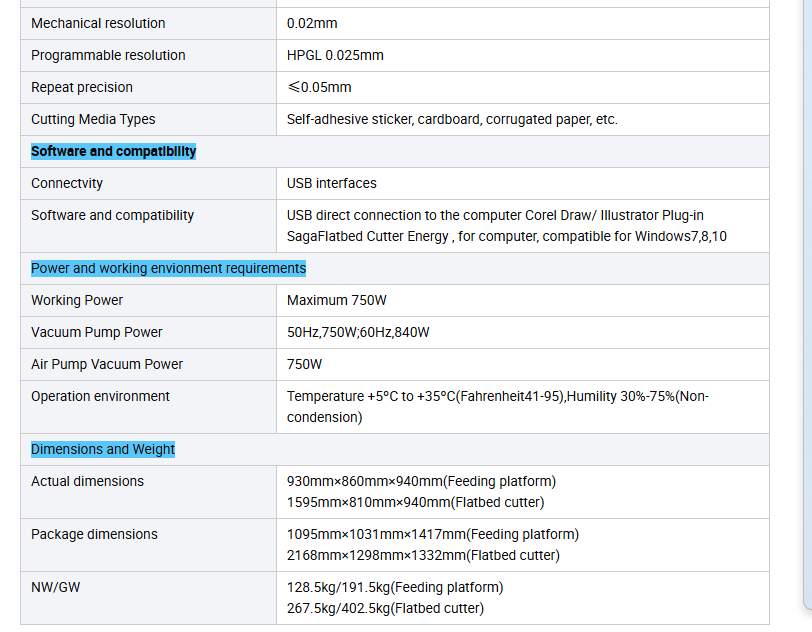Select the '50Hz,750W;60Hz,840W' value
Screen dimensions: 812x632
(x=358, y=332)
